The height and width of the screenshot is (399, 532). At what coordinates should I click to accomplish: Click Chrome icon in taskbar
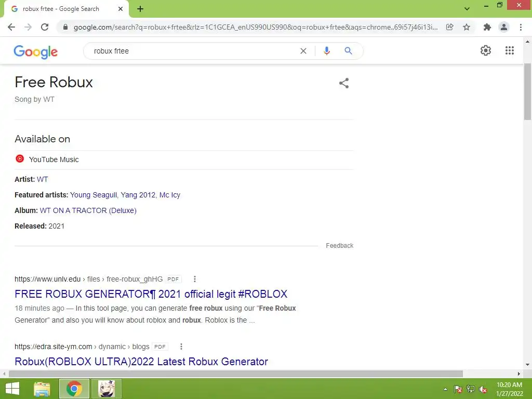(x=74, y=389)
